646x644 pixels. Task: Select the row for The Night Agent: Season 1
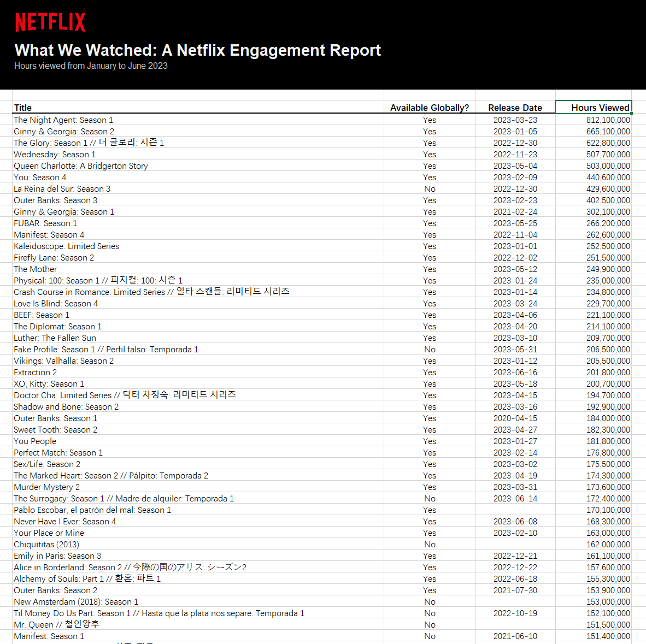click(63, 120)
